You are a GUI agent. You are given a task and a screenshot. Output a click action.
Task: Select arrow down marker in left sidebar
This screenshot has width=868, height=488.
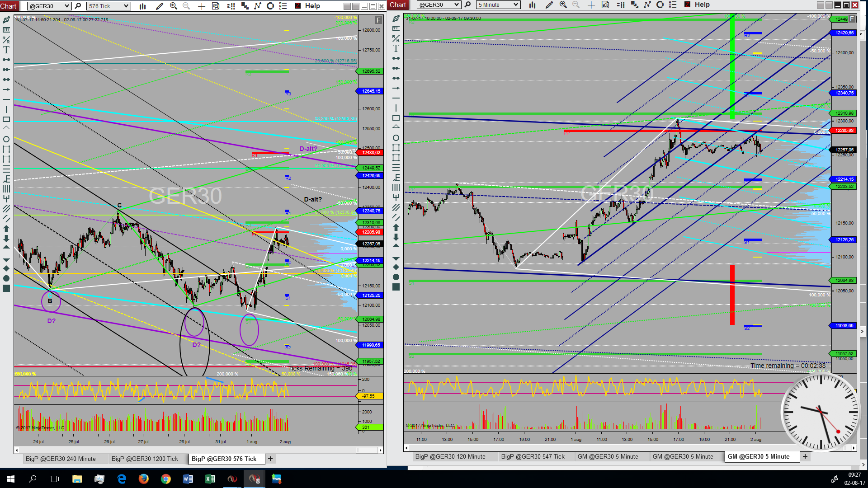[x=6, y=239]
